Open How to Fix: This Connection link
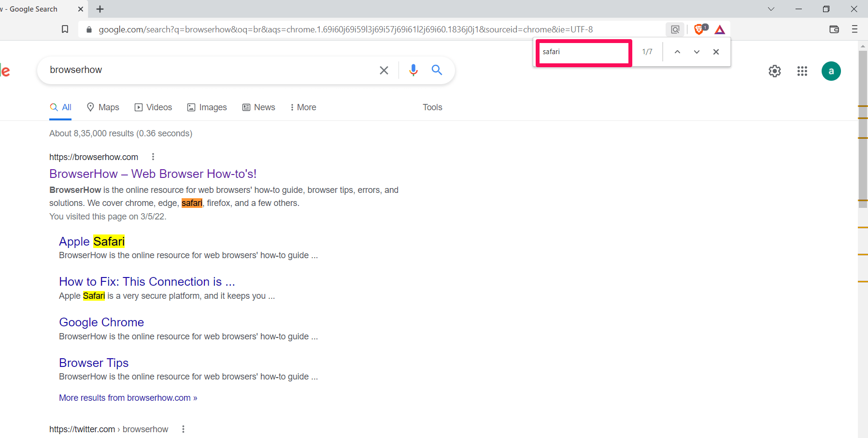This screenshot has height=438, width=868. pos(147,281)
